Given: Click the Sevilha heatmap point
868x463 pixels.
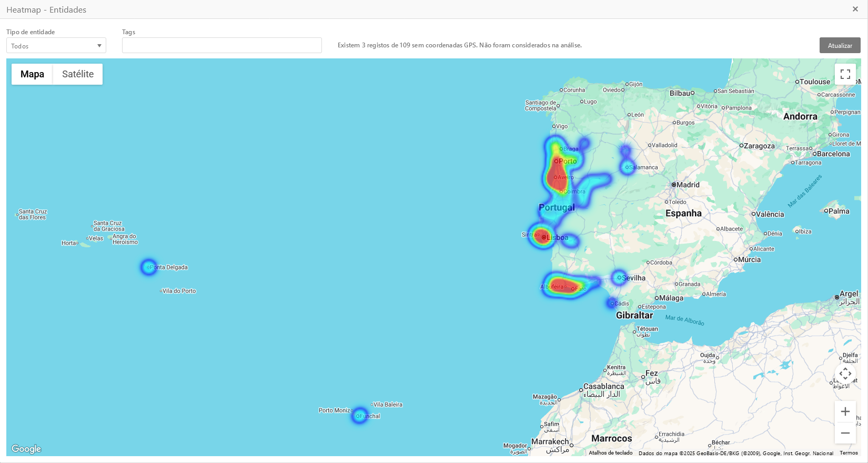Looking at the screenshot, I should point(619,277).
